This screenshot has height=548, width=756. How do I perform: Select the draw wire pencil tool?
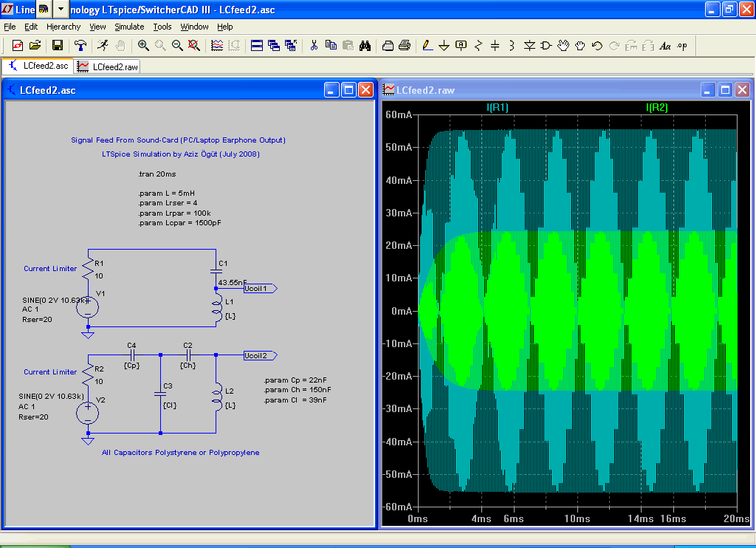[427, 46]
